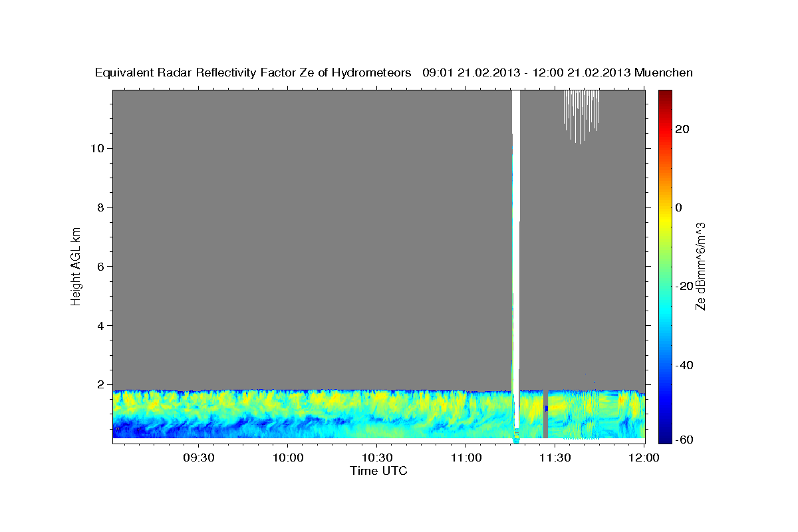Click the 'Ze dBmm^6/m^3' colorbar unit label
This screenshot has height=532, width=798.
point(700,266)
